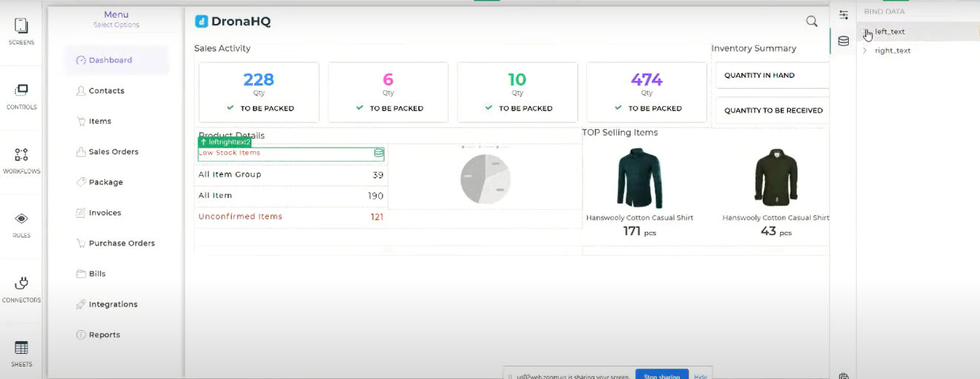Expand the left_text tree node
The width and height of the screenshot is (980, 379).
[865, 32]
